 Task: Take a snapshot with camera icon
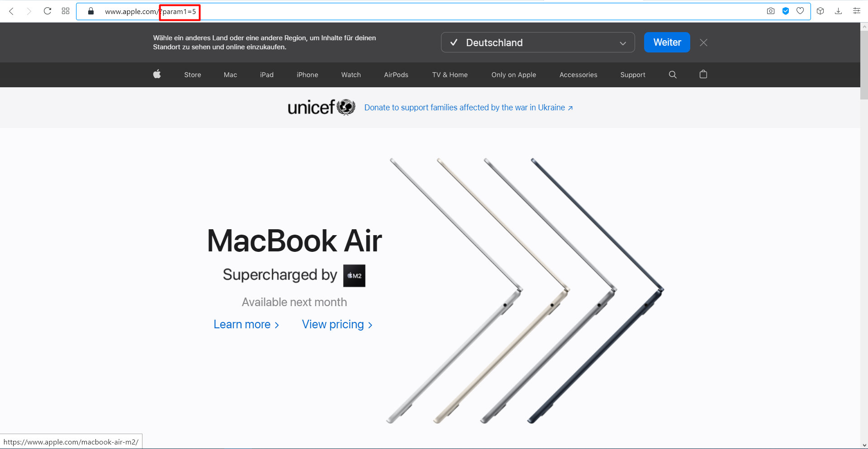point(771,11)
